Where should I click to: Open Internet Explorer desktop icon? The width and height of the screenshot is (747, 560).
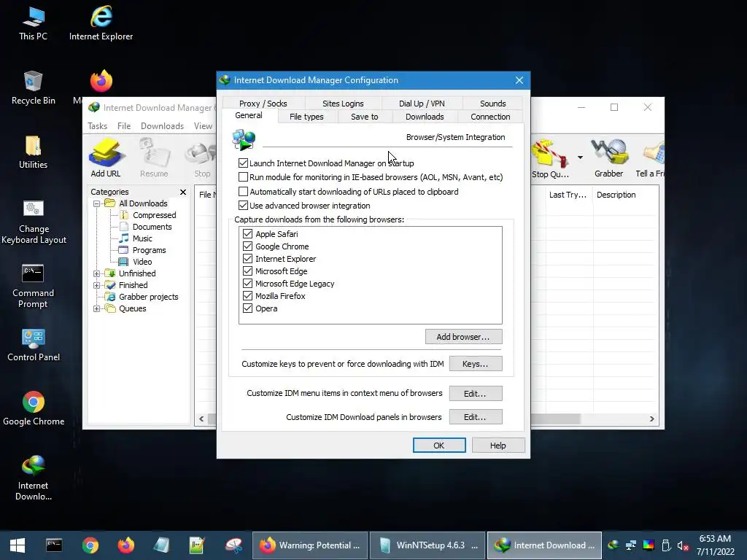(101, 24)
